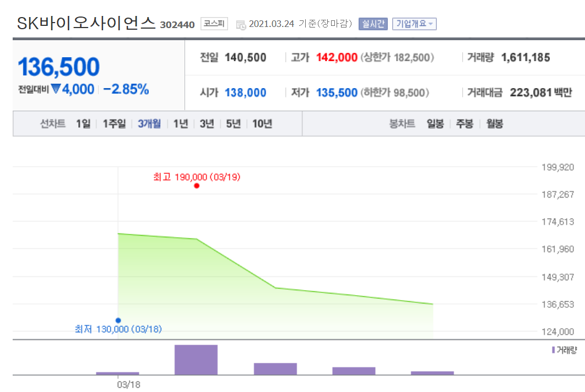The height and width of the screenshot is (392, 585).
Task: Click the 고가 value 142,000
Action: tap(337, 57)
